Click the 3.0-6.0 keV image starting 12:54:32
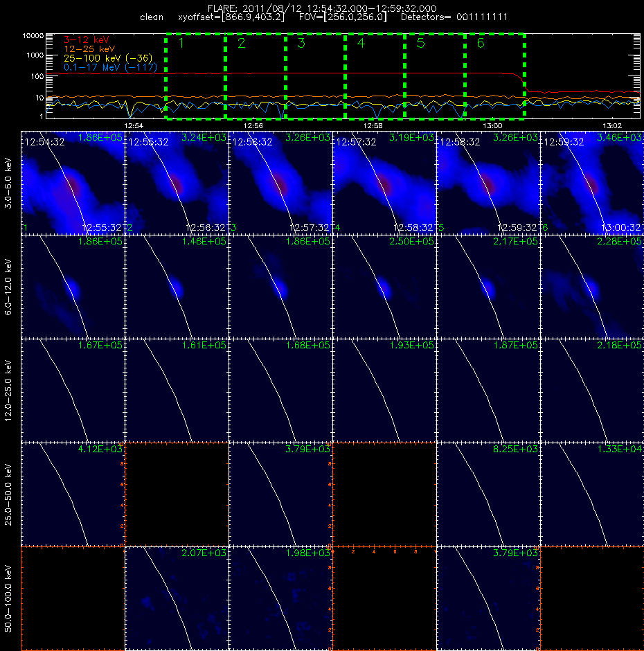 coord(73,183)
